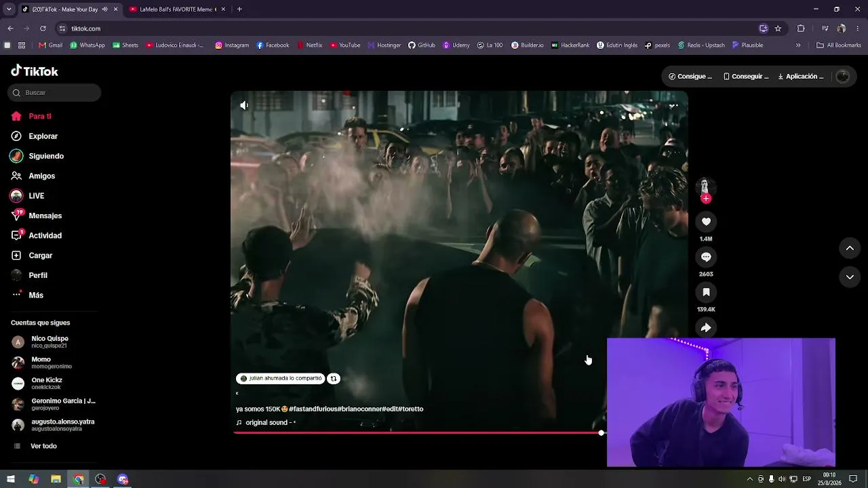Open the video's three-dot options menu
Image resolution: width=868 pixels, height=488 pixels.
click(673, 106)
